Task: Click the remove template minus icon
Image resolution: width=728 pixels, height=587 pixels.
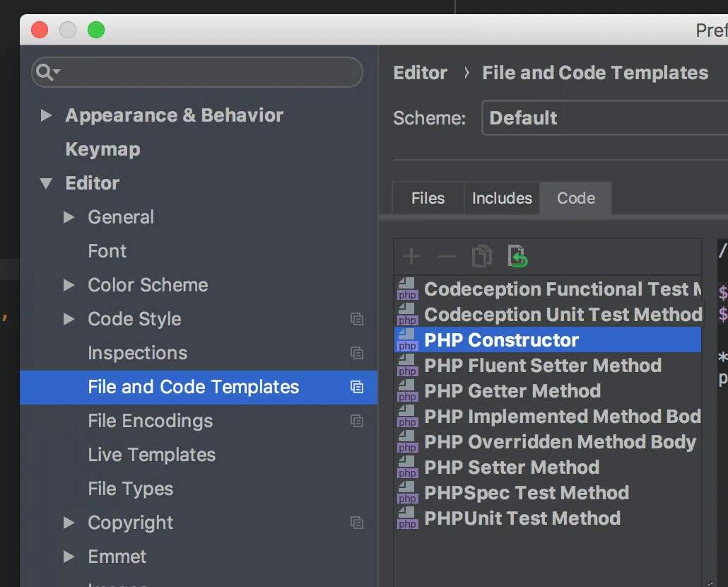Action: point(446,257)
